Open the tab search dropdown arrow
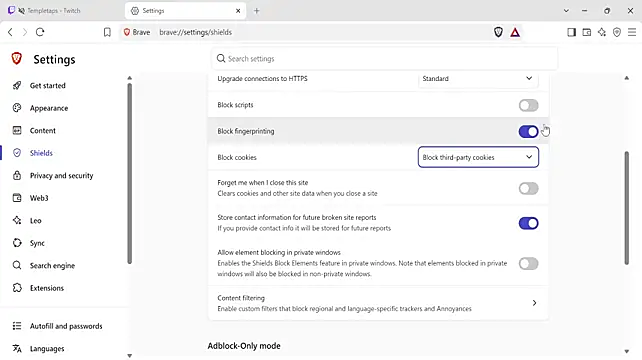This screenshot has width=642, height=360. click(566, 11)
